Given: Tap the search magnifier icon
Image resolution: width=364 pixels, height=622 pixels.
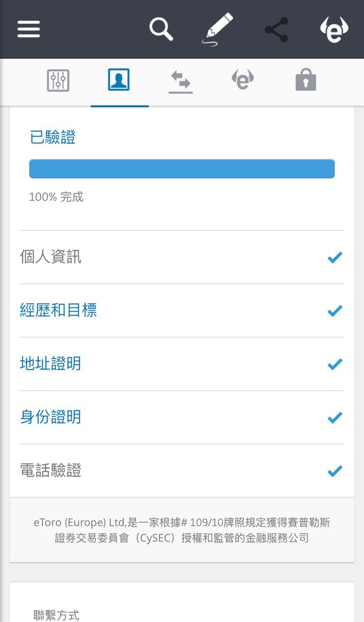Looking at the screenshot, I should pos(161,29).
